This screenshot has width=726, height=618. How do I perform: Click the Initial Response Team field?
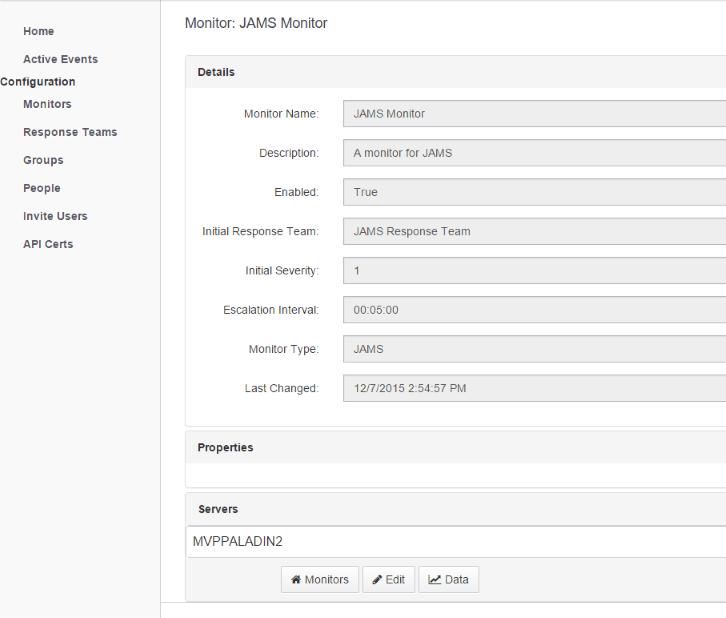pyautogui.click(x=534, y=231)
